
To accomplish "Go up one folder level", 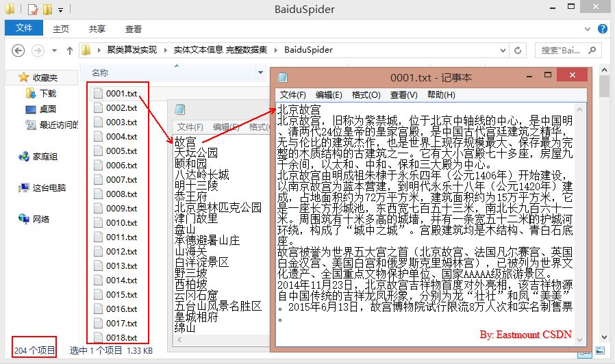I will (69, 51).
